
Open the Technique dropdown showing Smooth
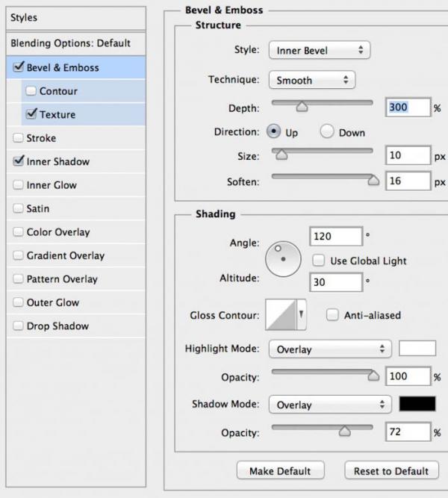pos(311,80)
